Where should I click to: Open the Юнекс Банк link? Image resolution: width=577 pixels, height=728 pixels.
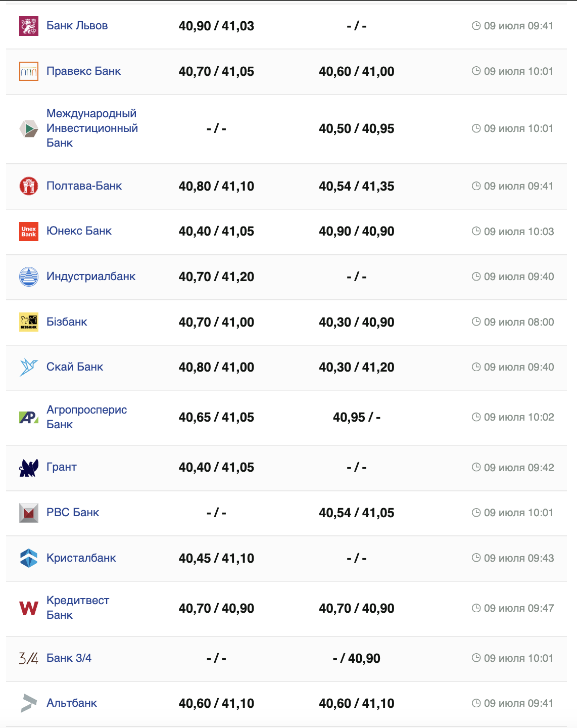[x=79, y=231]
